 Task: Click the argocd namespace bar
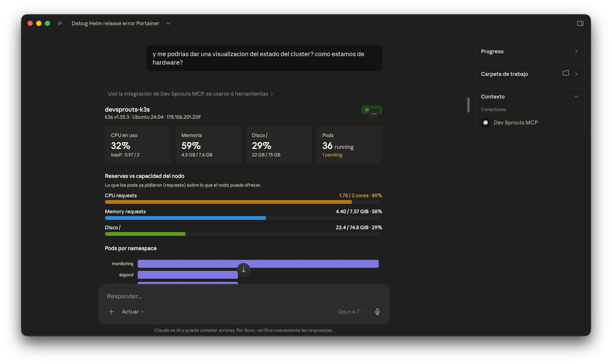[188, 275]
